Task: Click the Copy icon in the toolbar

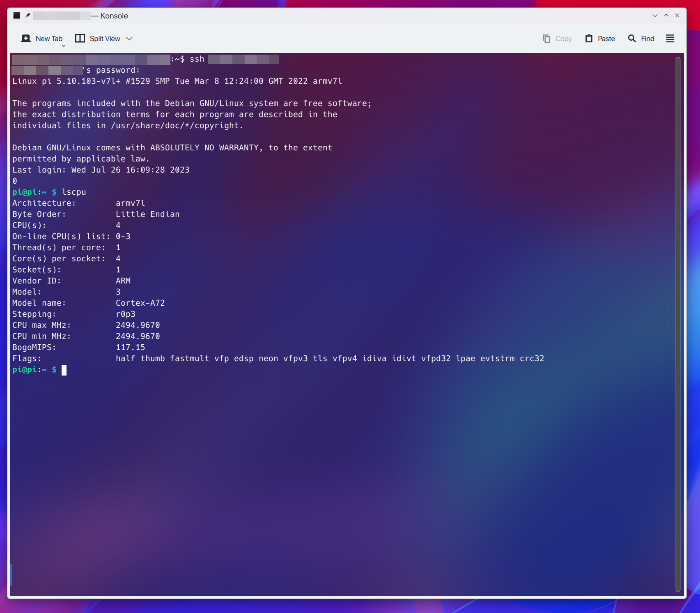Action: coord(546,39)
